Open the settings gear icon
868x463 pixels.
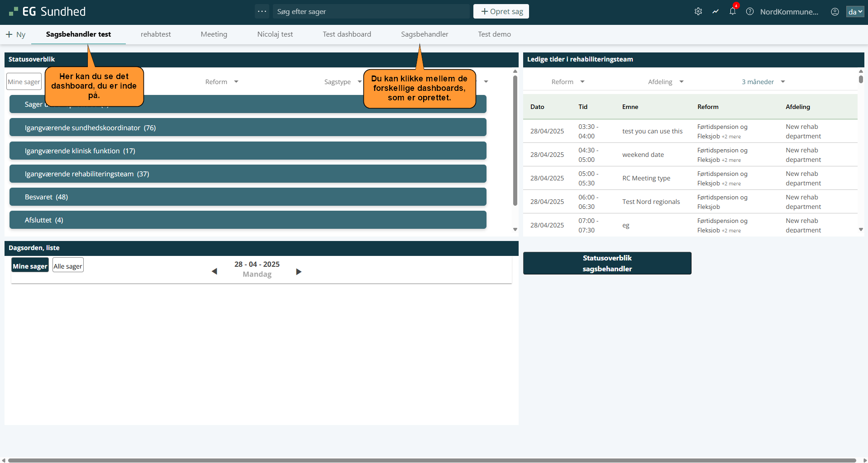698,12
